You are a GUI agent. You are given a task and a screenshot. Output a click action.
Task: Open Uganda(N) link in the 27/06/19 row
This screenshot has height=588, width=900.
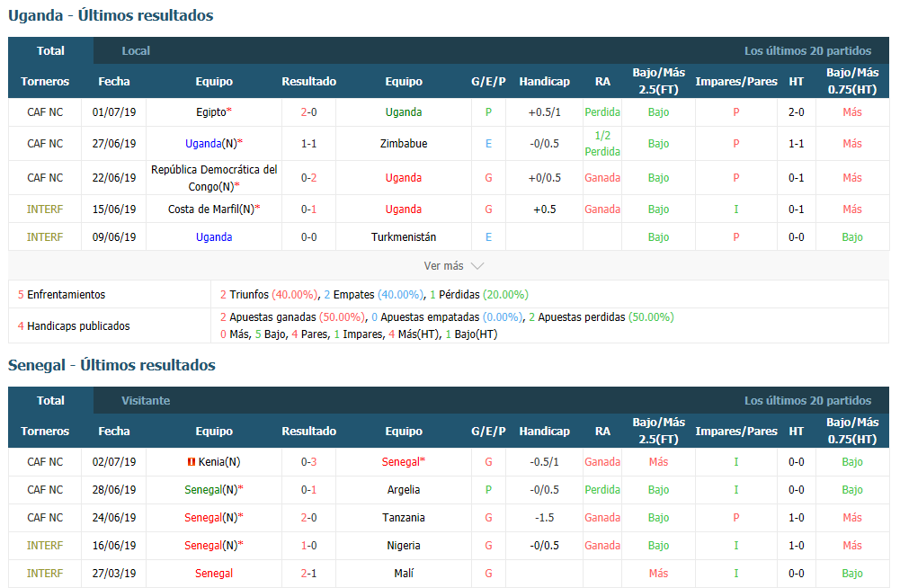pos(211,144)
